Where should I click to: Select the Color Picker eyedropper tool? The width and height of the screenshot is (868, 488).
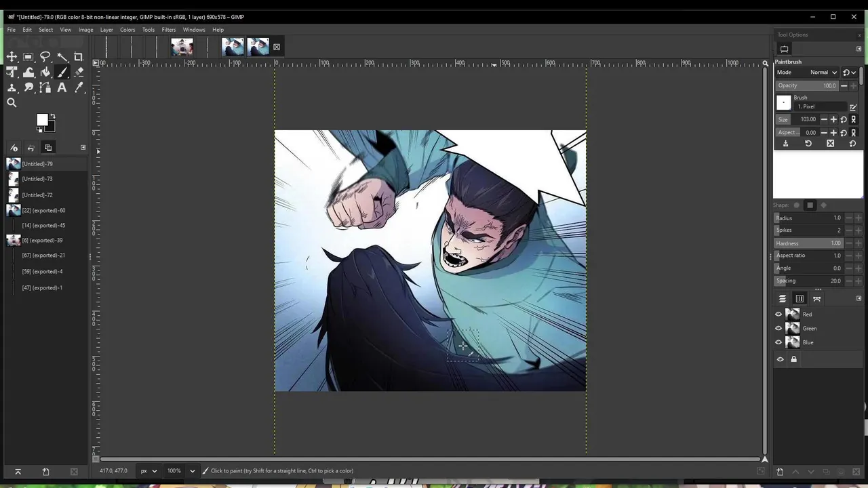pyautogui.click(x=79, y=87)
